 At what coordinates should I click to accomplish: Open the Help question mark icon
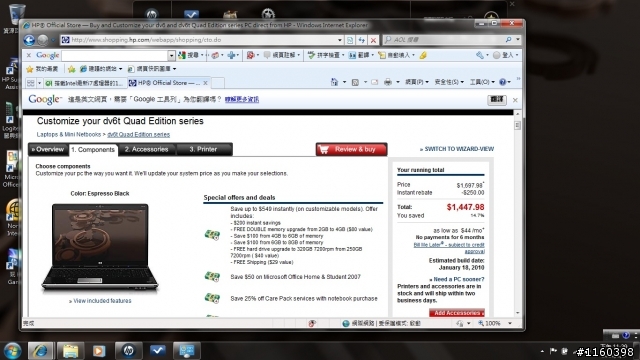tap(502, 82)
